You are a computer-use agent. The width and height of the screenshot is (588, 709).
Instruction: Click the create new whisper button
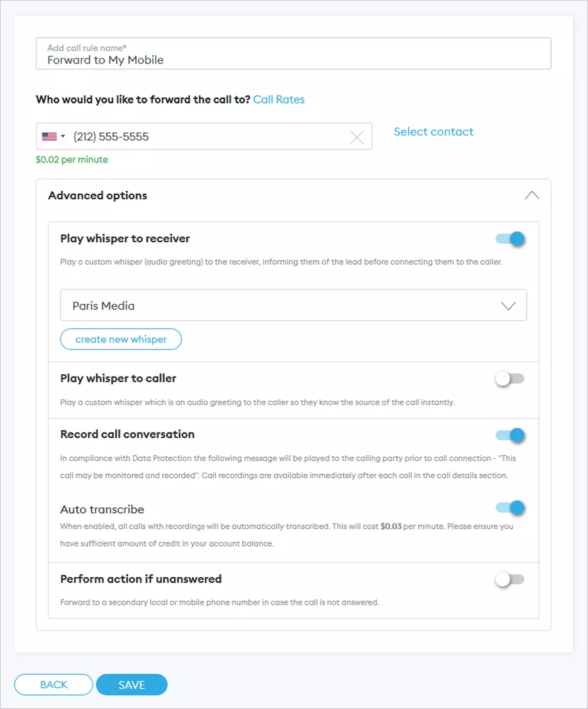tap(121, 339)
